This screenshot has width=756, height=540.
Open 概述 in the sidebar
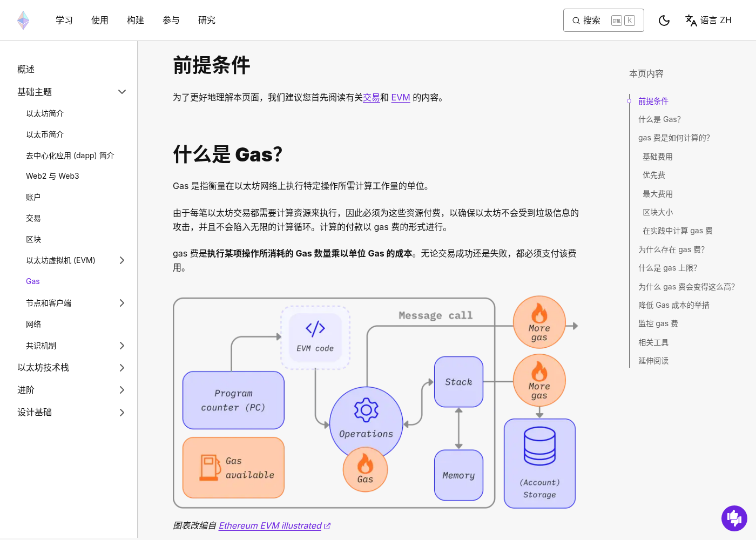(26, 69)
